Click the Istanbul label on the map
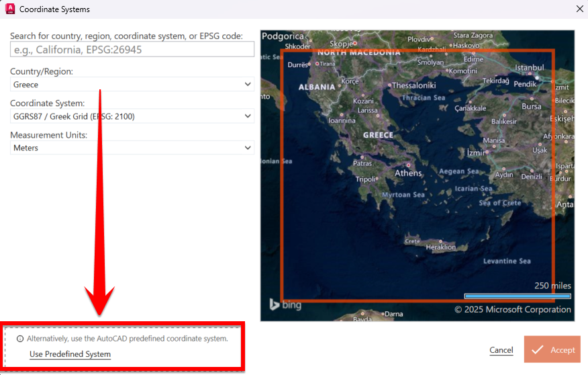 (x=529, y=68)
